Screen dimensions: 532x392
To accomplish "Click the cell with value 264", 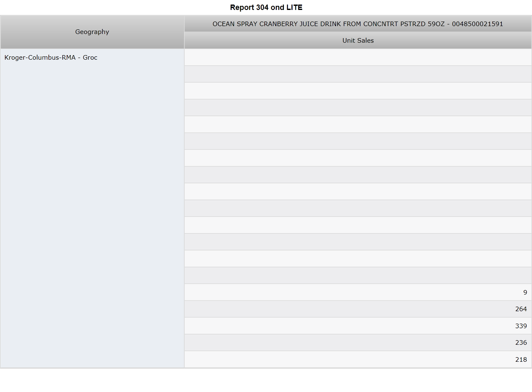I will [x=358, y=309].
